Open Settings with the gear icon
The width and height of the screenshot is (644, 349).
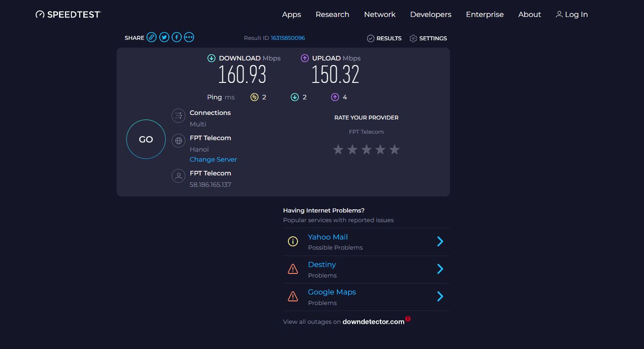[413, 38]
